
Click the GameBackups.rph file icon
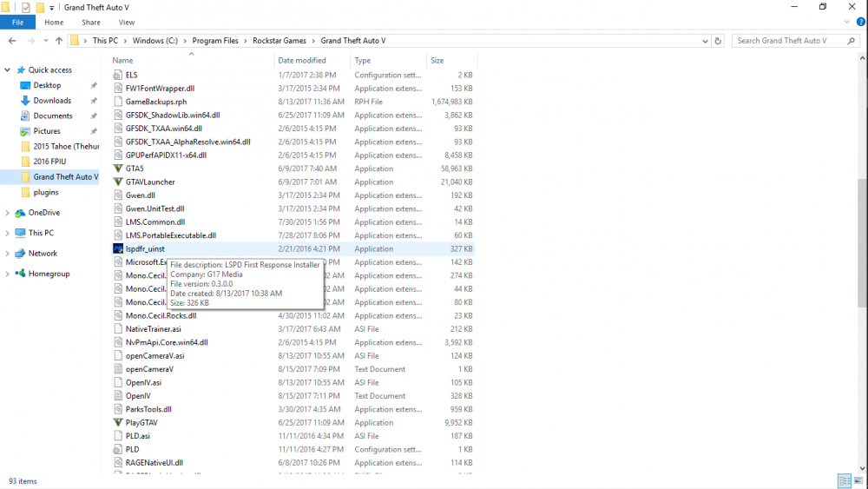[118, 102]
